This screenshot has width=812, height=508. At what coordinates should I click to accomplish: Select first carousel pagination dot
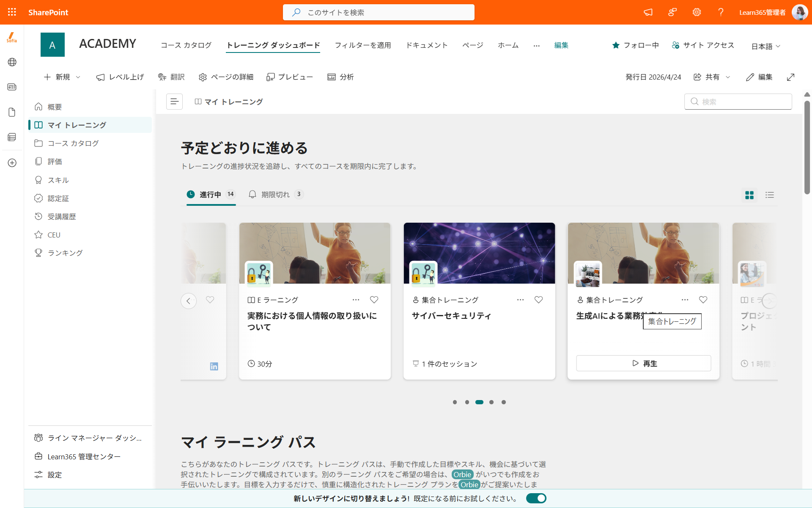(455, 402)
